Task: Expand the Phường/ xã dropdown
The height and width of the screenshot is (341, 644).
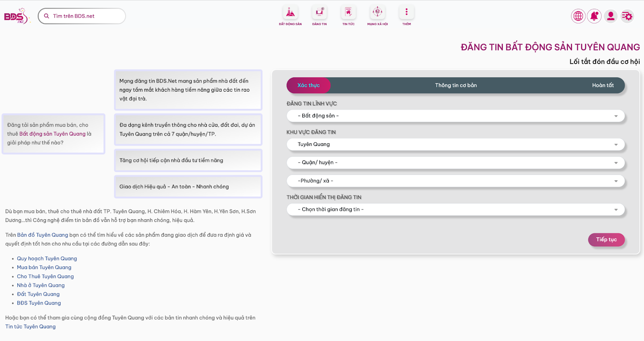Action: [x=456, y=181]
